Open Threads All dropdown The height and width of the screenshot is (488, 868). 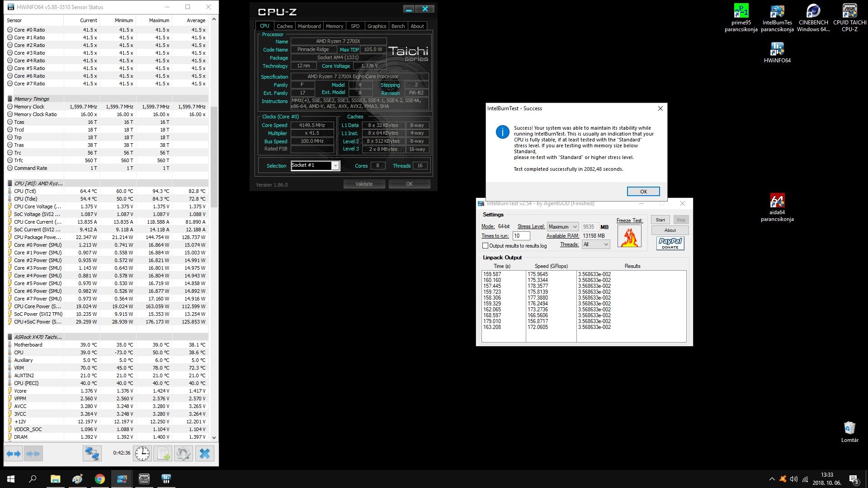(596, 244)
